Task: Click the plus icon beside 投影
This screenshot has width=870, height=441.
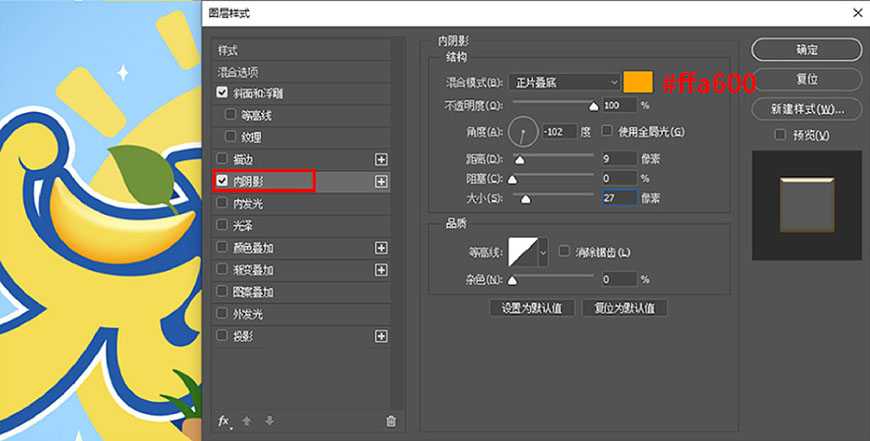Action: [x=381, y=336]
